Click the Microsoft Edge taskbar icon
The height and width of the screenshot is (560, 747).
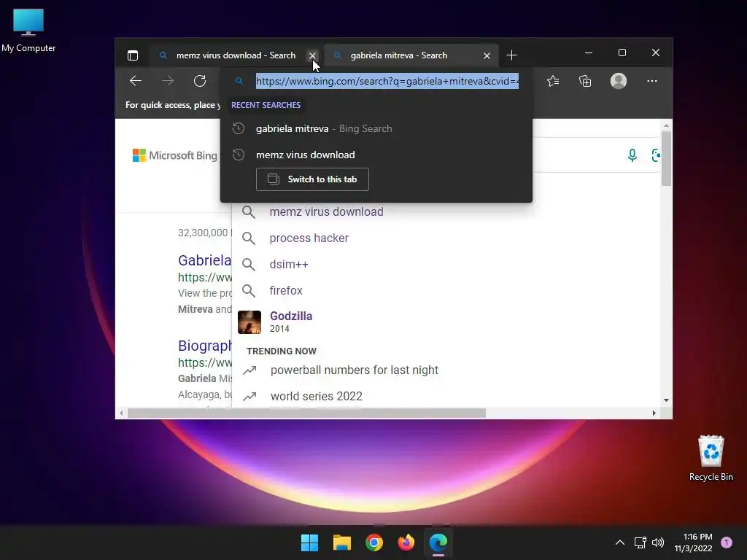[438, 542]
